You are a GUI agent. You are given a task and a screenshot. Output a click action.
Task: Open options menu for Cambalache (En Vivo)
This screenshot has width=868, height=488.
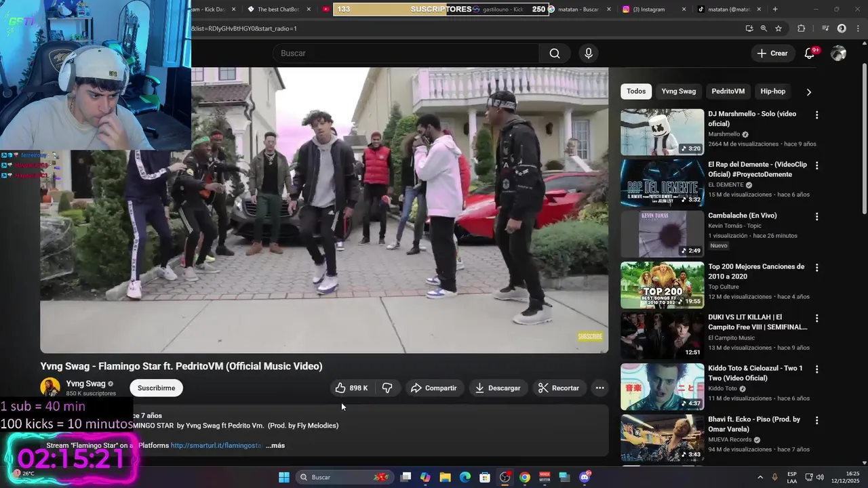pos(816,217)
